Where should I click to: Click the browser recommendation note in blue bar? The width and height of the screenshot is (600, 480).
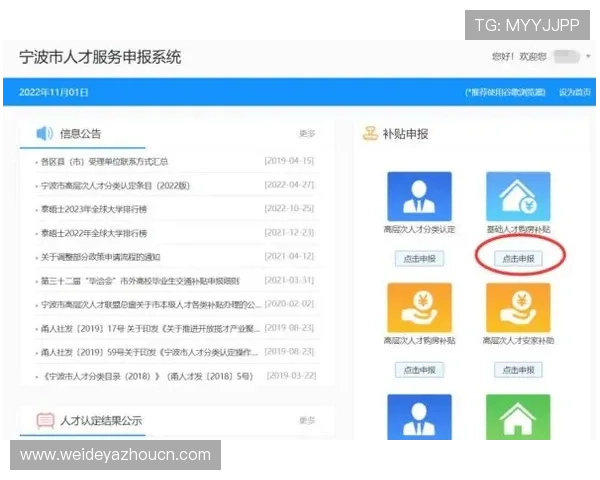[505, 92]
